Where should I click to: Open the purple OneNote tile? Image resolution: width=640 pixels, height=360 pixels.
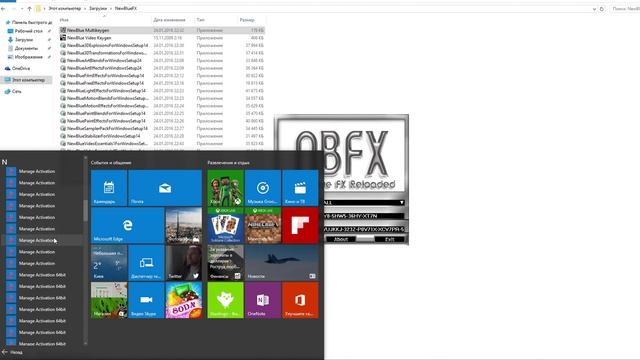coord(263,300)
